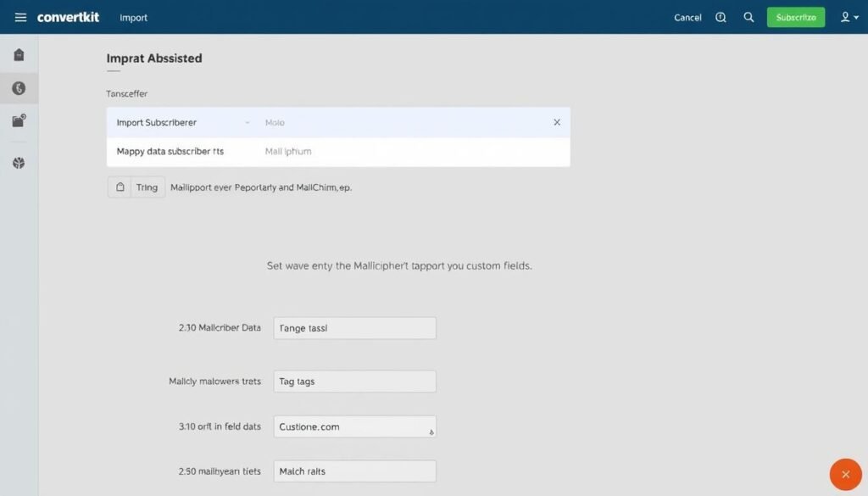Image resolution: width=868 pixels, height=496 pixels.
Task: Open the broadcasts folder icon in the sidebar
Action: pos(19,120)
